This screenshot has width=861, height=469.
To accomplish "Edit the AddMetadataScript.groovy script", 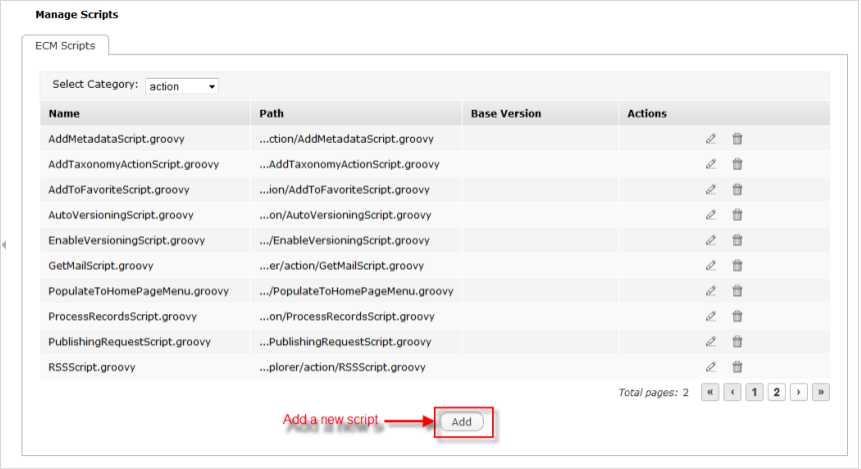I will click(x=711, y=138).
